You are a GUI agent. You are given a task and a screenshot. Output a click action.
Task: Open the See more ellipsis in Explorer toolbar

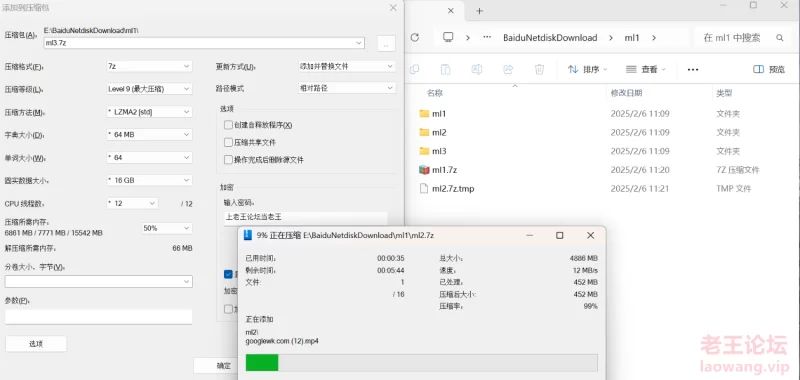click(693, 69)
